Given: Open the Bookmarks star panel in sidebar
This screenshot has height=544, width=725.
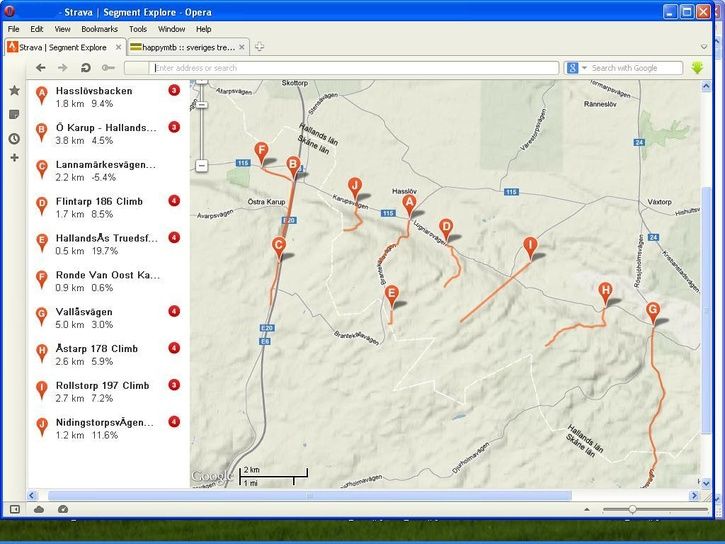Looking at the screenshot, I should tap(15, 90).
